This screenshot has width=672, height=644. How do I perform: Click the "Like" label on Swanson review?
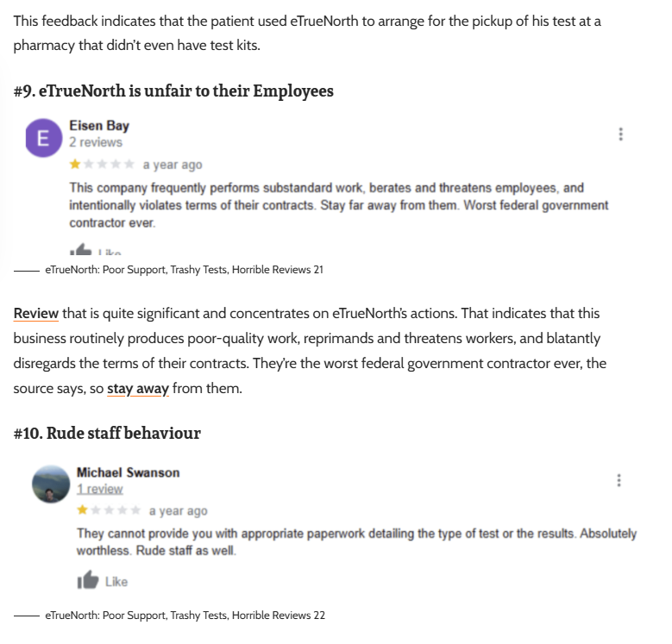tap(116, 582)
